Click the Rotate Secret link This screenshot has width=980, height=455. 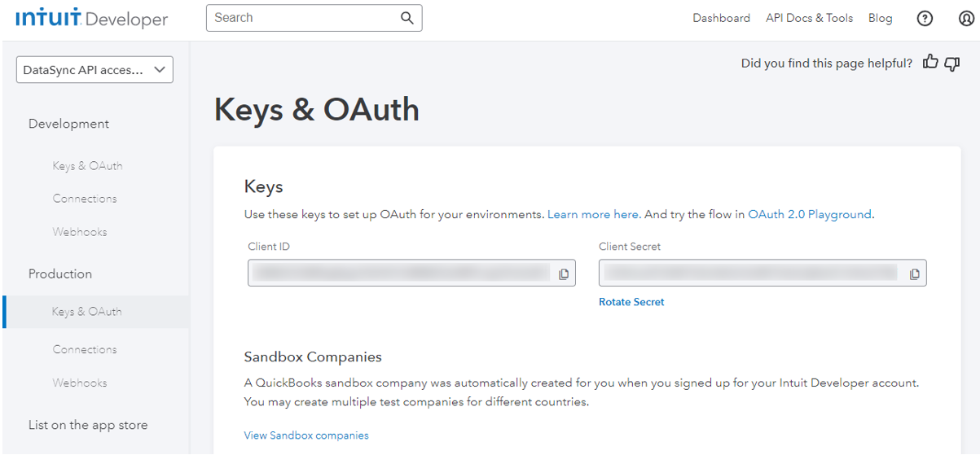point(631,302)
